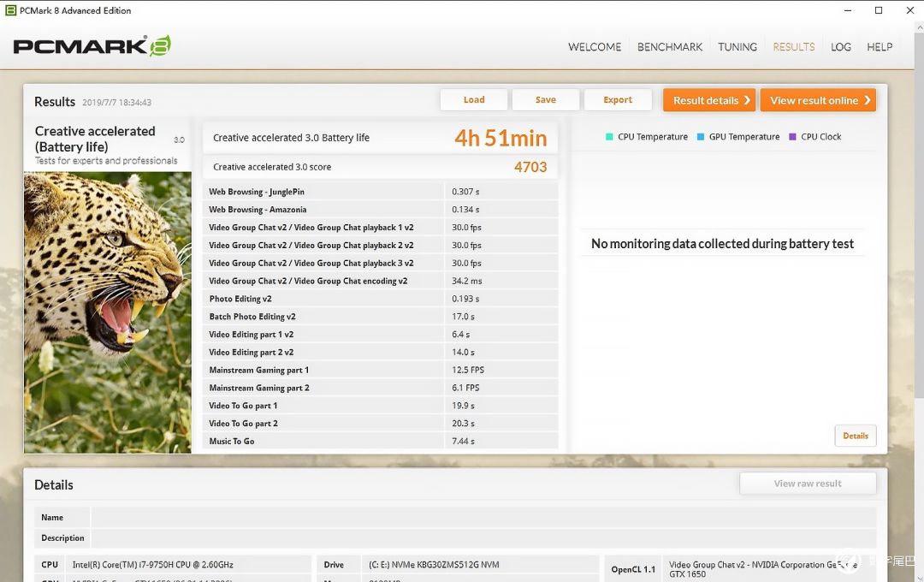Select the RESULTS tab
Image resolution: width=924 pixels, height=582 pixels.
[x=794, y=47]
